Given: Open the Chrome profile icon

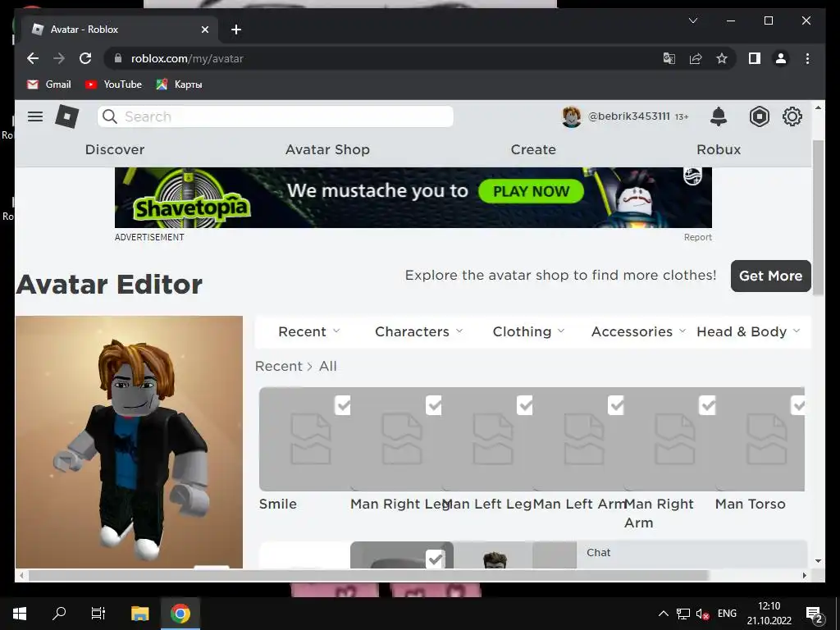Looking at the screenshot, I should pos(781,58).
